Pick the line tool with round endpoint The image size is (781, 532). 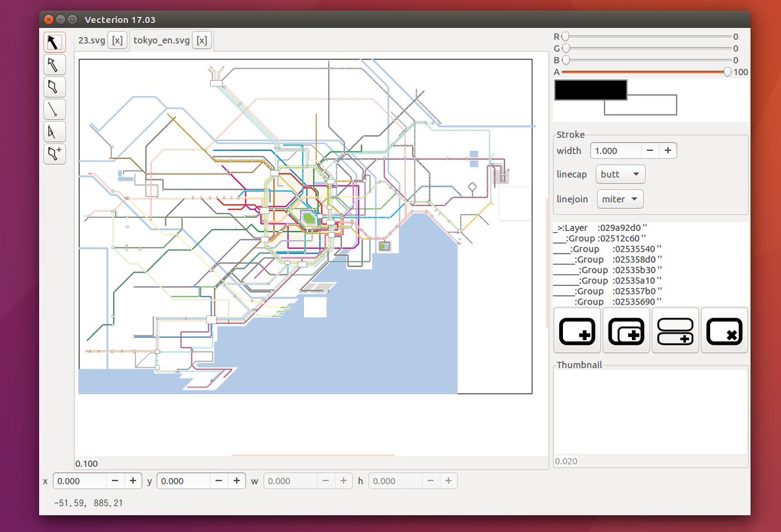click(x=55, y=109)
